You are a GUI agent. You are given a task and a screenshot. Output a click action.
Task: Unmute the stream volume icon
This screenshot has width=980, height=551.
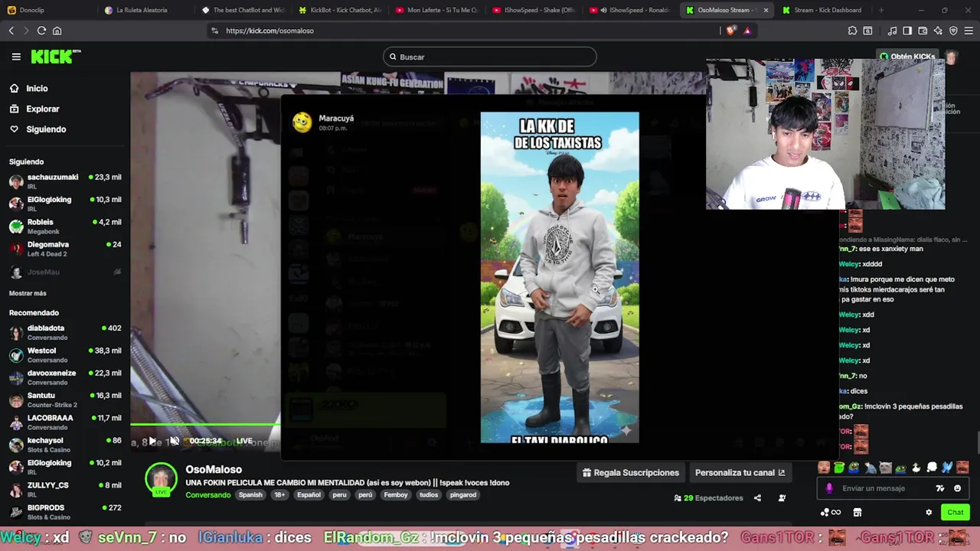pyautogui.click(x=175, y=441)
